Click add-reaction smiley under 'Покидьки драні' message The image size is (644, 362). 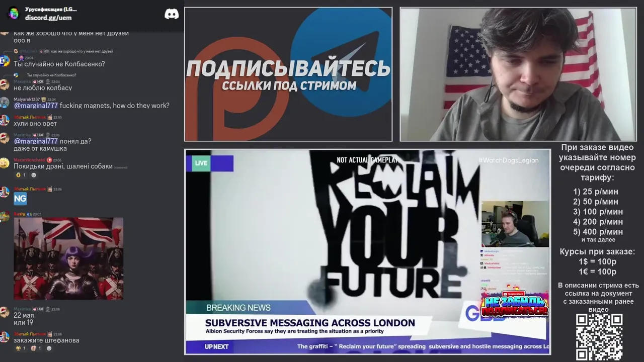click(34, 175)
